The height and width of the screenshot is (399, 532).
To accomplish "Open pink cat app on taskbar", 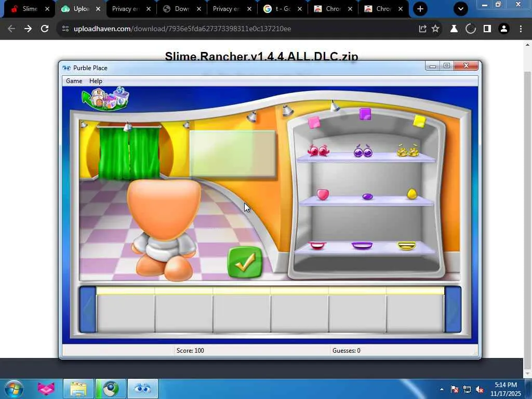I will (x=46, y=389).
